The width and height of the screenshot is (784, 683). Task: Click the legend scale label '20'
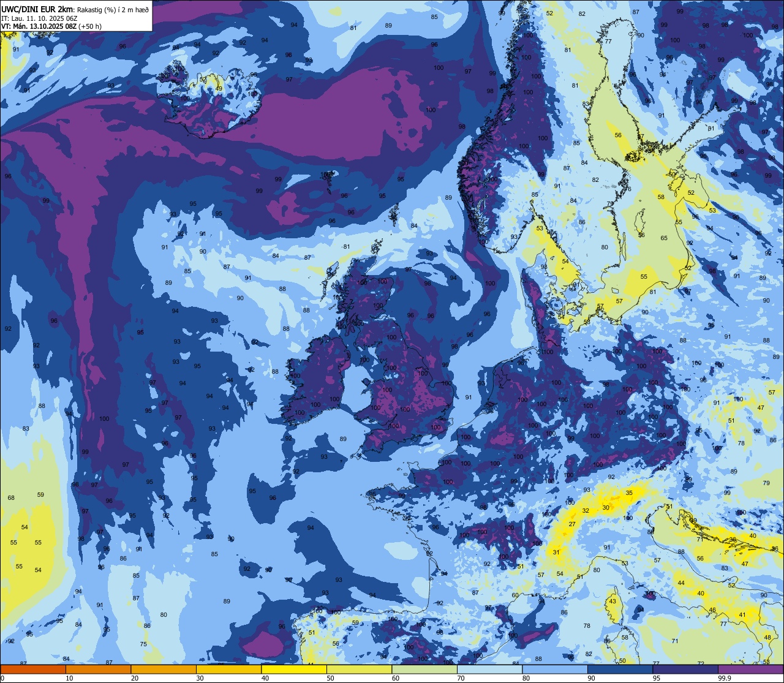(x=135, y=678)
